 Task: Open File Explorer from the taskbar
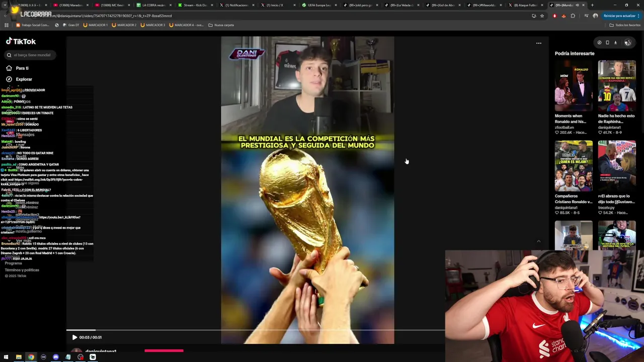19,357
